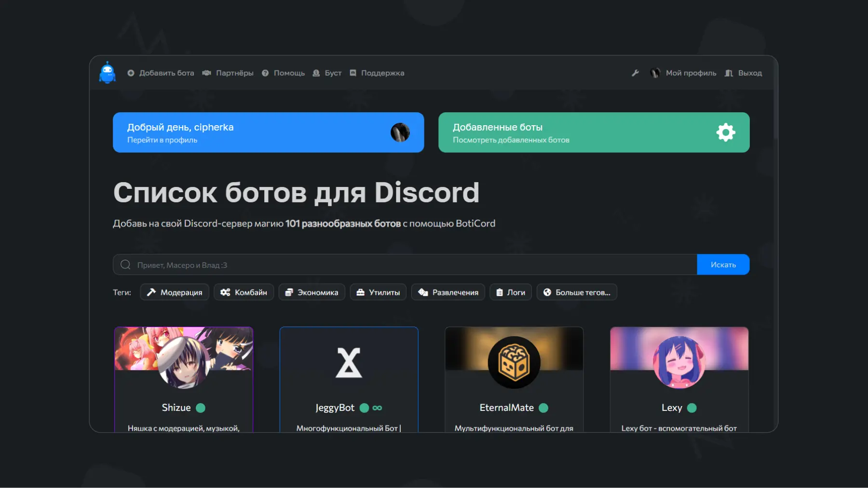Image resolution: width=868 pixels, height=488 pixels.
Task: Click the dice icon in Развлечения tag
Action: (x=423, y=292)
